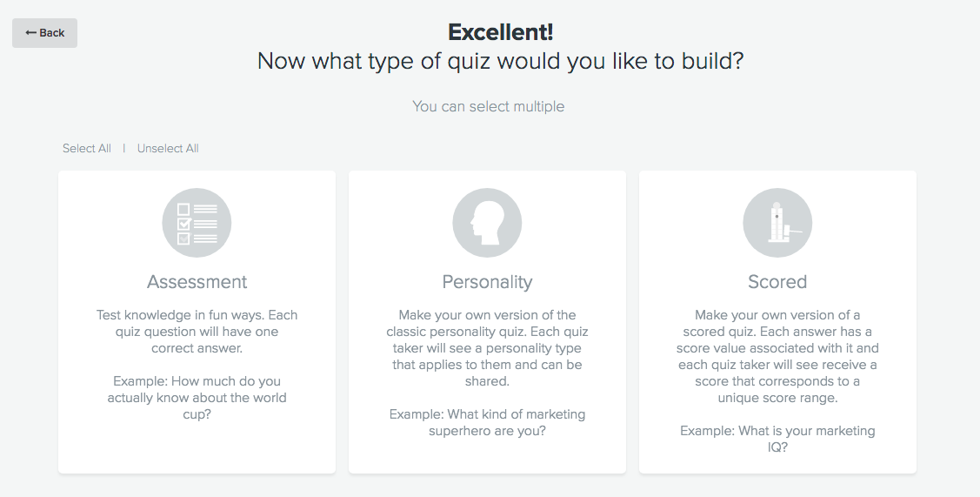
Task: Click the Assessment checklist icon
Action: click(x=197, y=223)
